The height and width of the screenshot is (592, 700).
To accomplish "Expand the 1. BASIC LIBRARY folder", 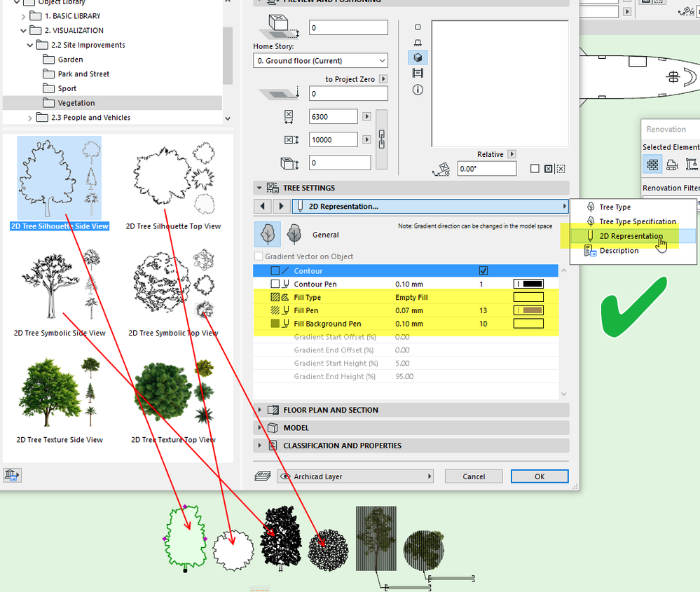I will (x=24, y=17).
